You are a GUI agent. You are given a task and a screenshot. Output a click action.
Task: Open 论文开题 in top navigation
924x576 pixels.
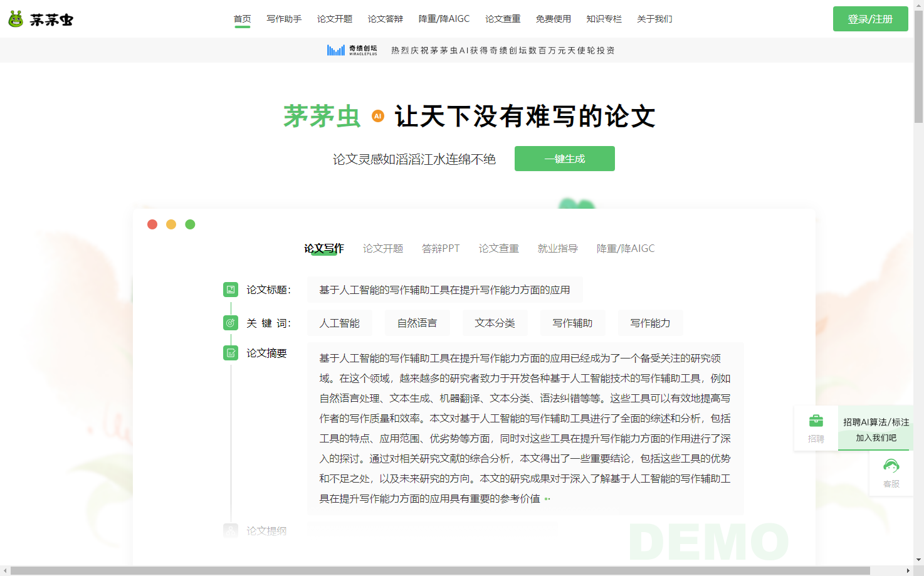click(x=335, y=19)
